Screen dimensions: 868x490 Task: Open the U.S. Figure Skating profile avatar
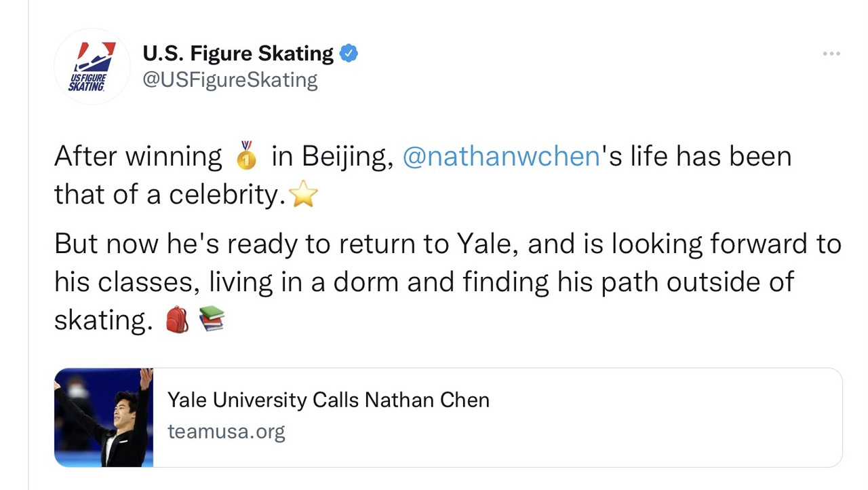click(x=92, y=67)
